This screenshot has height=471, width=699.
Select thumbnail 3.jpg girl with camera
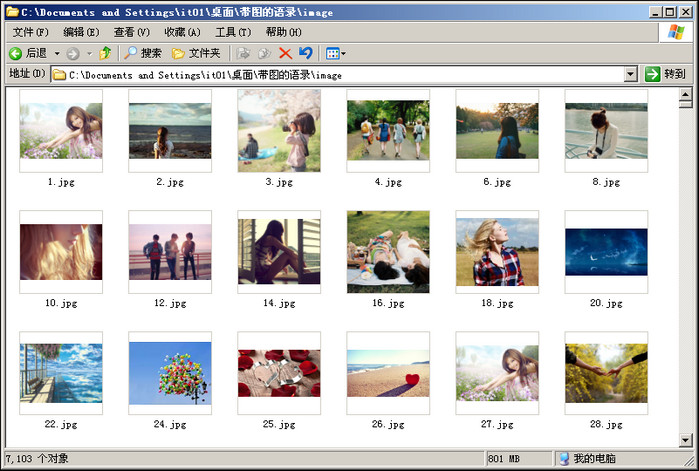(x=279, y=131)
